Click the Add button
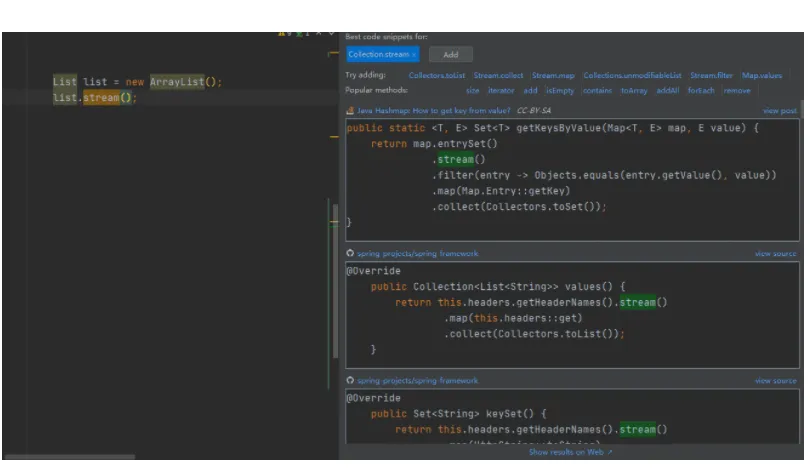 pos(450,54)
